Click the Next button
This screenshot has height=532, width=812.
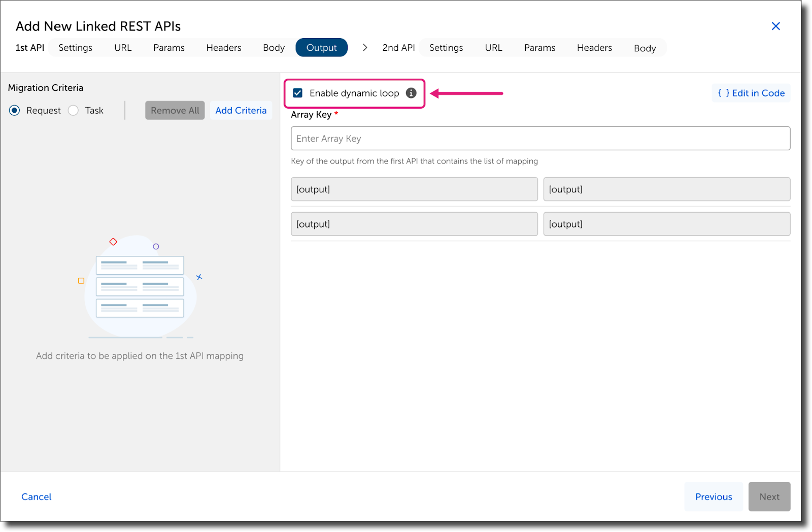769,496
